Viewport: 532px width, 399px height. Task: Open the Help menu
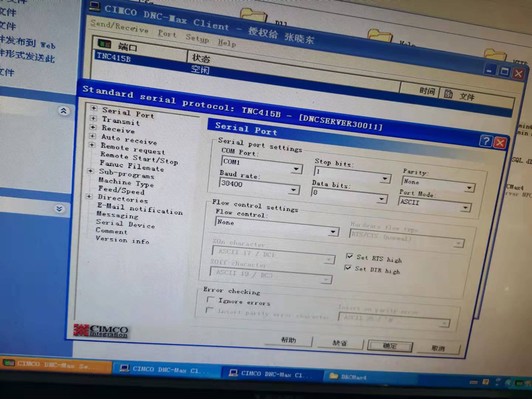click(x=227, y=43)
